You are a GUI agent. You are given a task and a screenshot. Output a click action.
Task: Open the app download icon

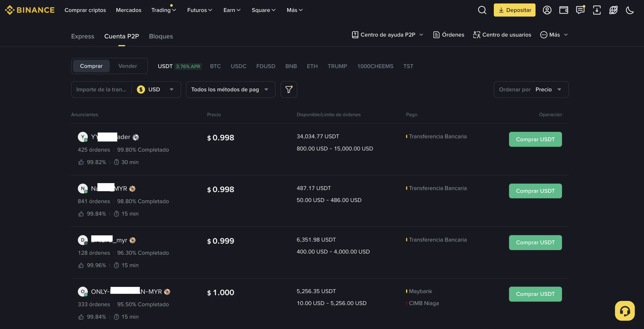tap(597, 10)
